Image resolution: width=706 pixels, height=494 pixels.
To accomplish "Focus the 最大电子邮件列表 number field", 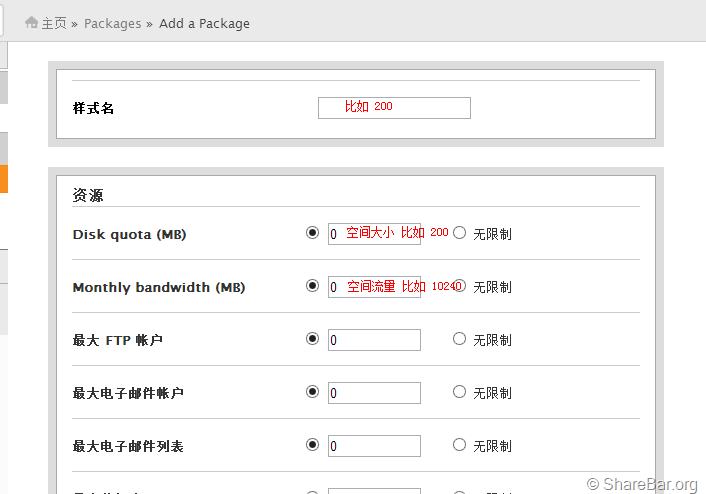I will point(374,446).
